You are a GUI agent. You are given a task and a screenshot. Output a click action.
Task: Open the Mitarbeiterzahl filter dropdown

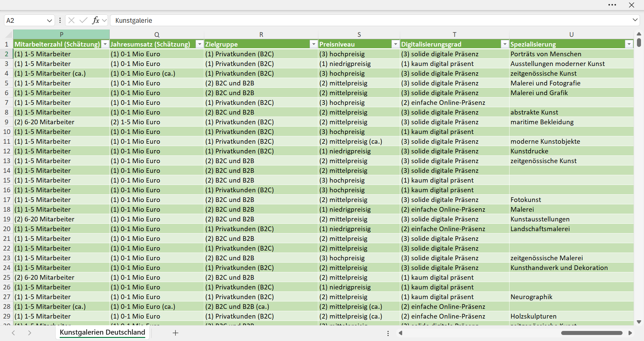(x=105, y=44)
